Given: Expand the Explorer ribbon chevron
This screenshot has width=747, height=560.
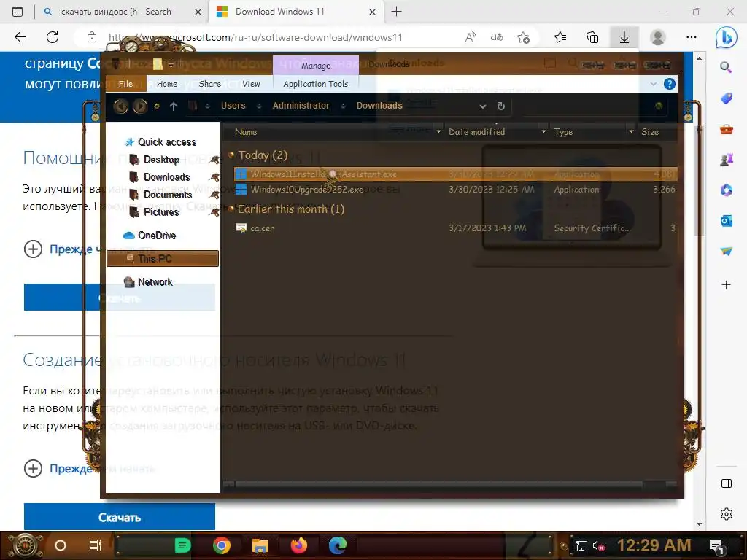Looking at the screenshot, I should pyautogui.click(x=653, y=85).
